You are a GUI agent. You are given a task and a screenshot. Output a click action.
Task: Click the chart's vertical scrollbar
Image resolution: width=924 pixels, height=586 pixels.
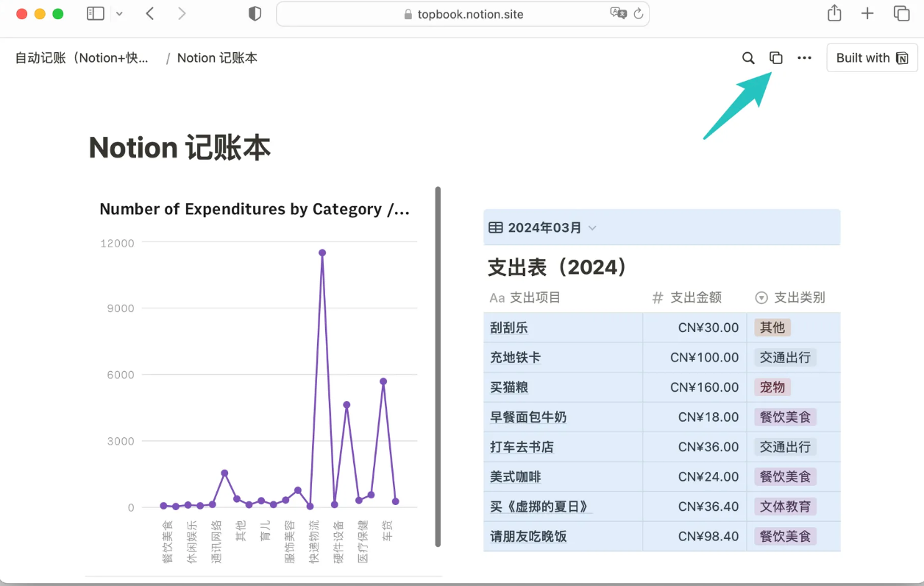438,367
